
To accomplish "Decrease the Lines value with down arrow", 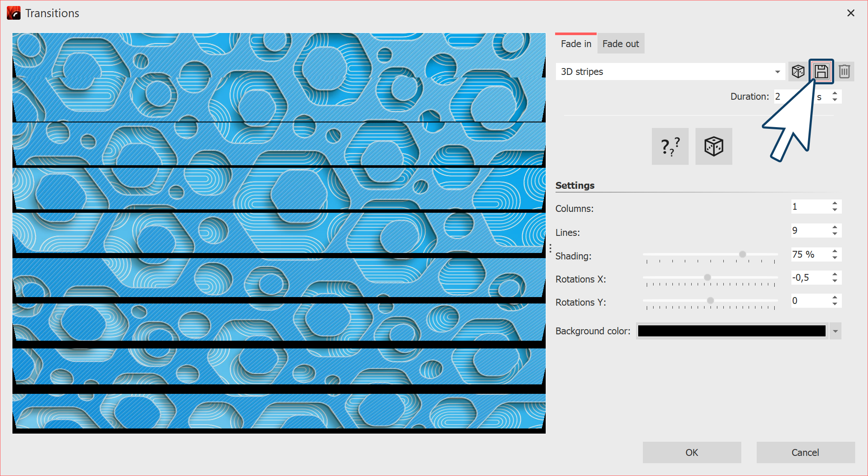I will pyautogui.click(x=835, y=234).
